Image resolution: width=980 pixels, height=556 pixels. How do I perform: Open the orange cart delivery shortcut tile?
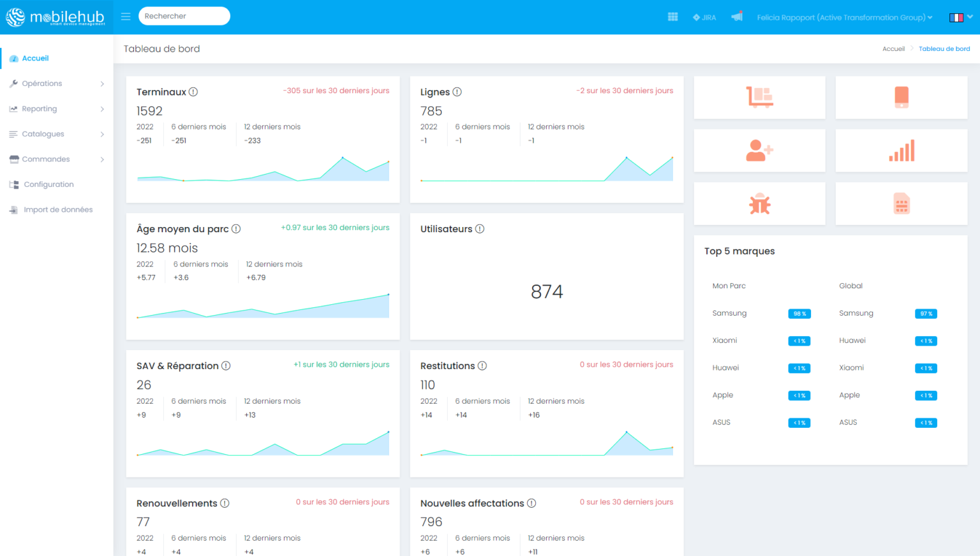click(x=759, y=98)
